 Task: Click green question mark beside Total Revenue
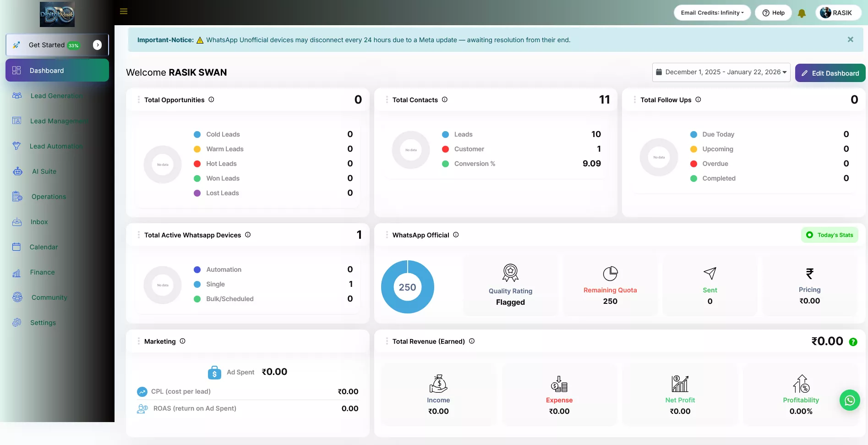point(853,342)
